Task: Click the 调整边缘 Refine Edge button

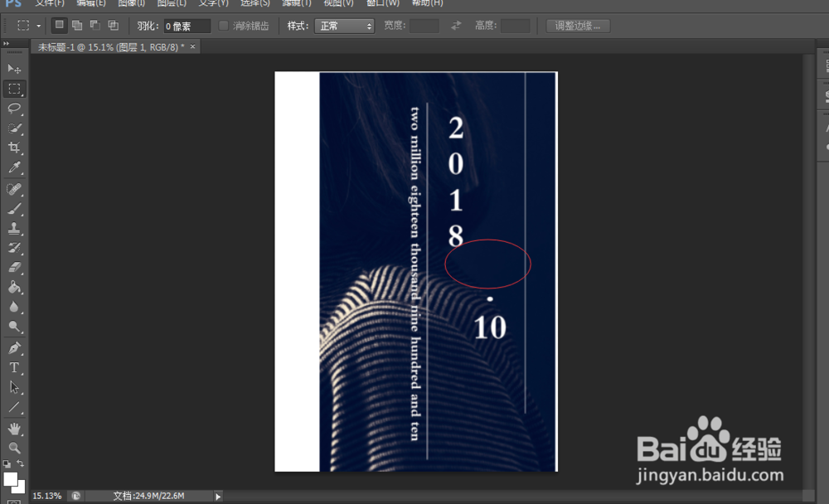Action: coord(577,25)
